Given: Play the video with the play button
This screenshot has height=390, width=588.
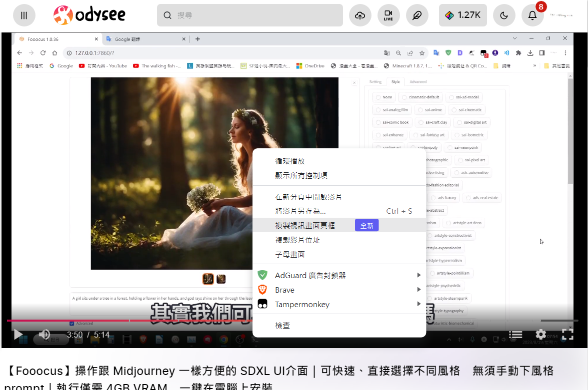Looking at the screenshot, I should coord(18,335).
